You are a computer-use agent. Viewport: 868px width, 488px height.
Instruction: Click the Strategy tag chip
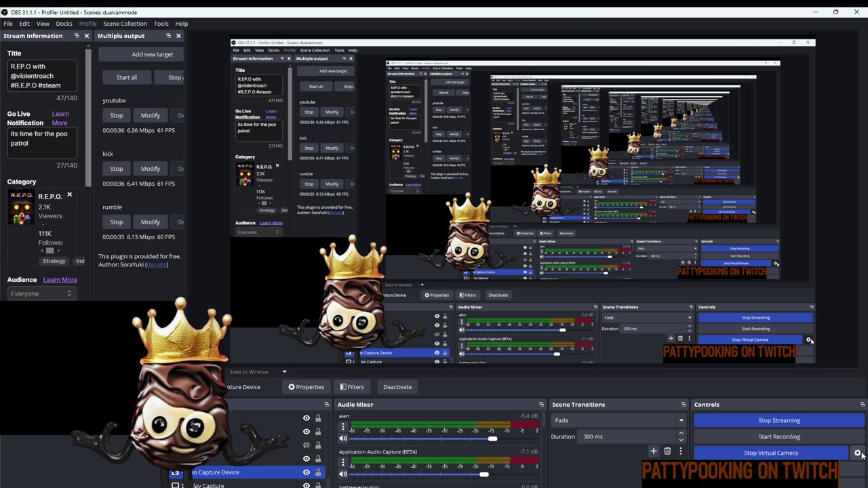54,261
